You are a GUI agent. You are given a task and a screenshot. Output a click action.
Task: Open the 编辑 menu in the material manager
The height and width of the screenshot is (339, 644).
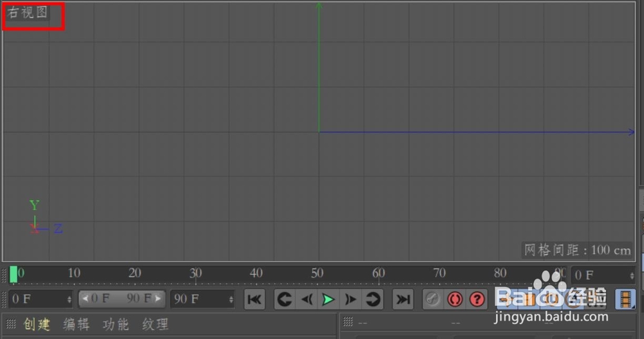point(77,325)
